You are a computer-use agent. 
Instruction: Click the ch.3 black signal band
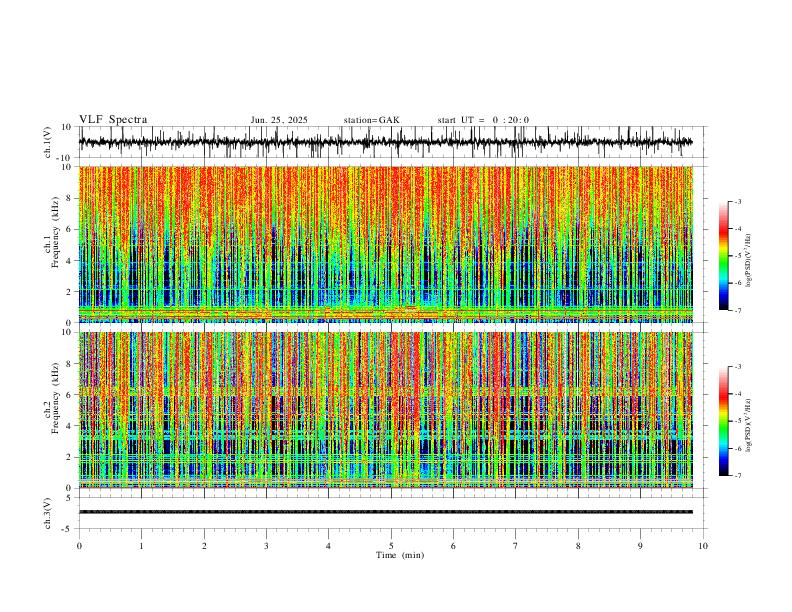(385, 512)
